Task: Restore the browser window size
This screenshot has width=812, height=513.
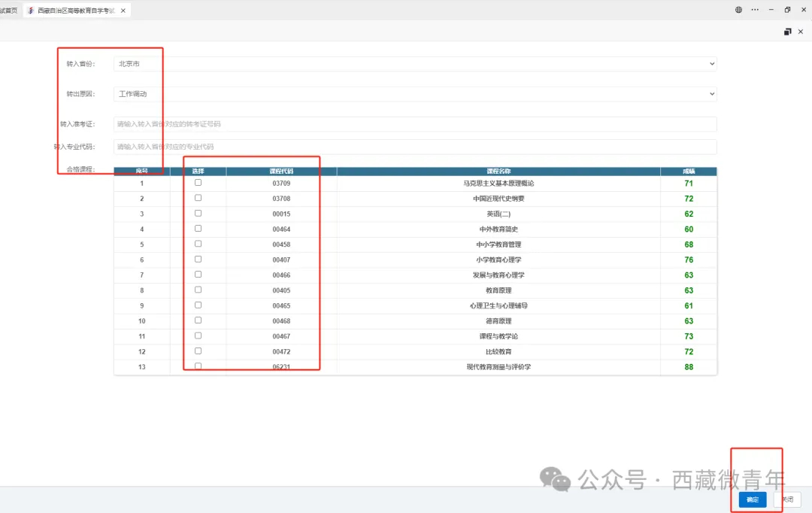Action: 787,10
